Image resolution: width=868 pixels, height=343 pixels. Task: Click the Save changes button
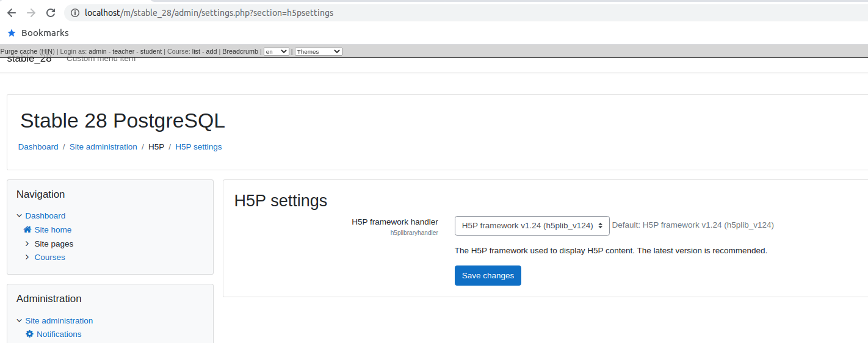(488, 275)
